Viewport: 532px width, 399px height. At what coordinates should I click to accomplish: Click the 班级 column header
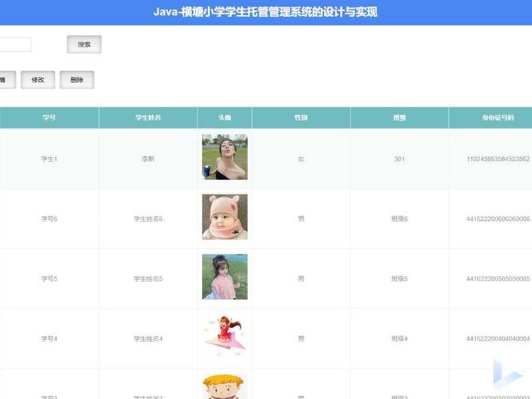pos(400,118)
